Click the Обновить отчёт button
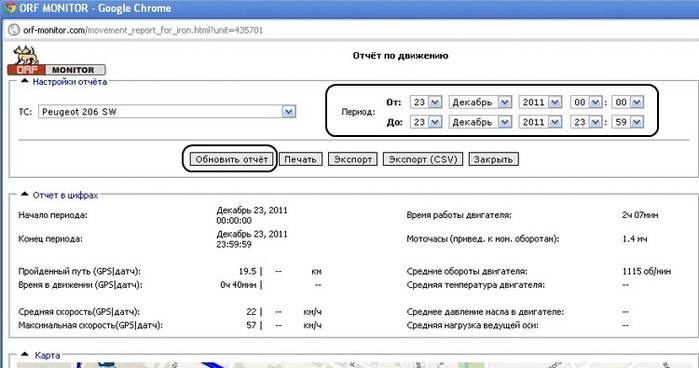Screen dimensions: 699x368 click(231, 159)
